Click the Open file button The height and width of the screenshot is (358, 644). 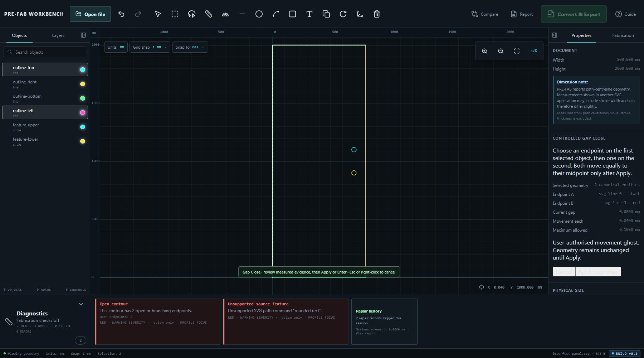[90, 14]
